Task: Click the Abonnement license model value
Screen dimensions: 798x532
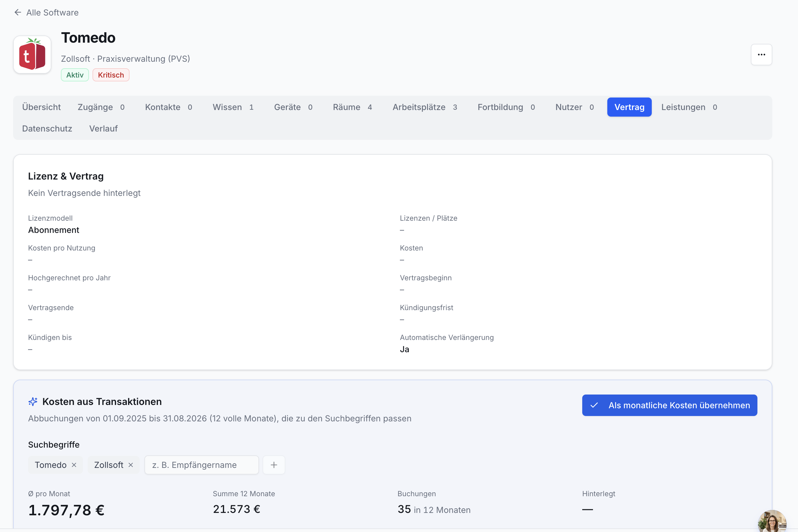Action: click(x=54, y=230)
